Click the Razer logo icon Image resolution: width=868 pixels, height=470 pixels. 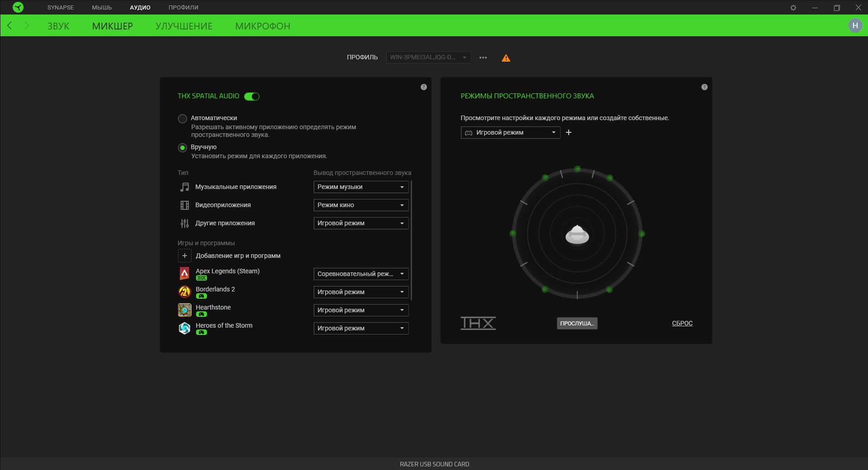18,7
